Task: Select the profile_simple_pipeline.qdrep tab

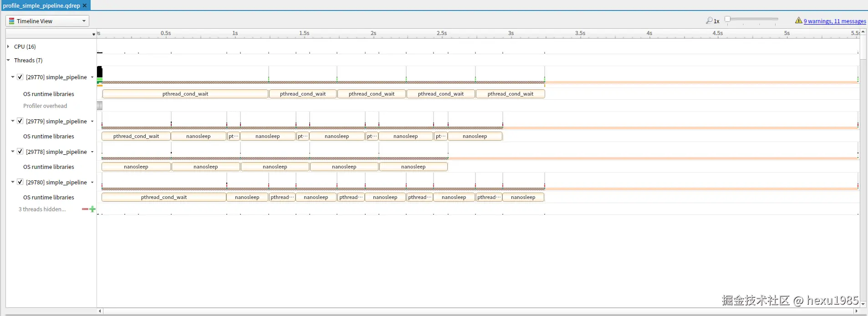Action: 41,5
